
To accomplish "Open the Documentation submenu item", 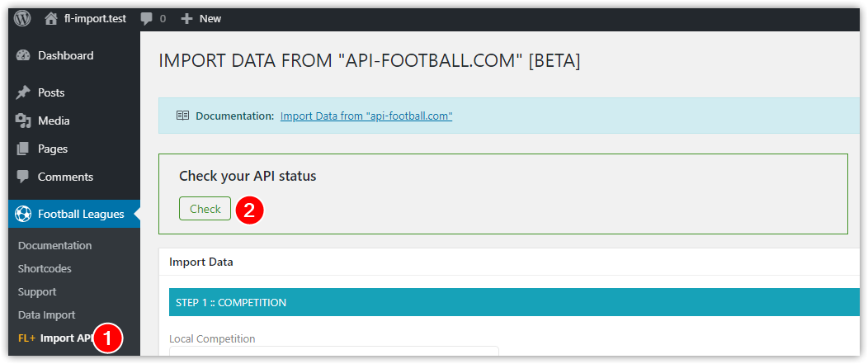I will coord(54,245).
